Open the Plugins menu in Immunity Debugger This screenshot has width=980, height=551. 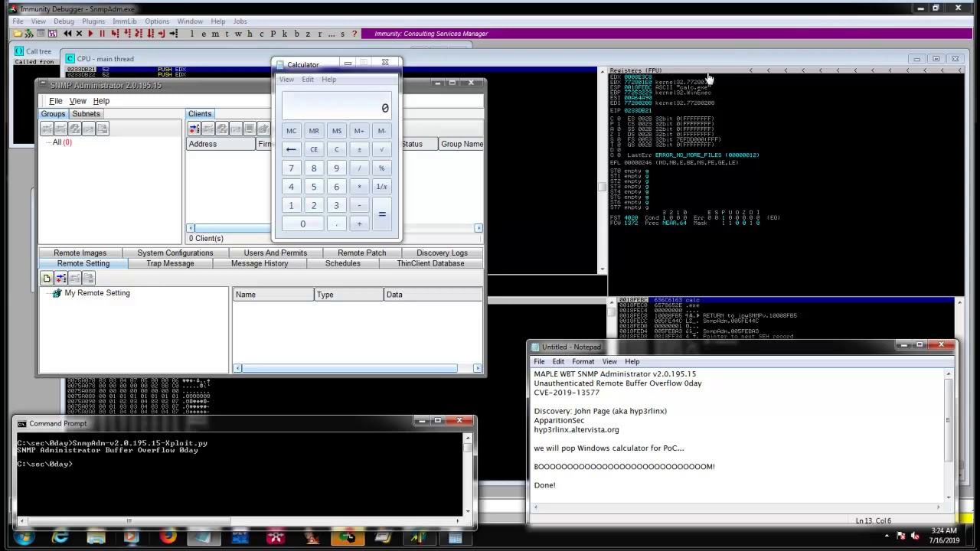tap(93, 21)
